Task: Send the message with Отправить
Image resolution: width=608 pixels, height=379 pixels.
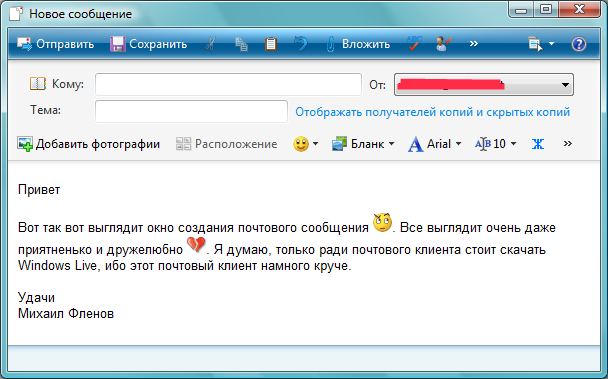Action: click(55, 44)
